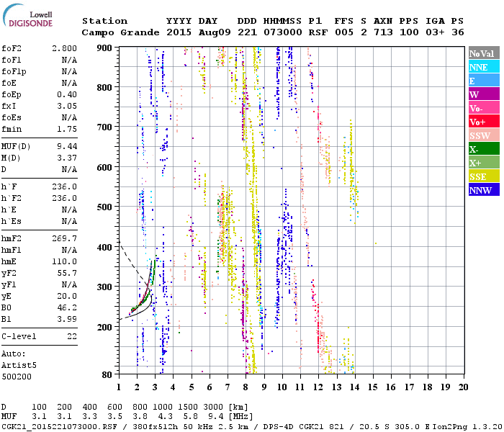The height and width of the screenshot is (432, 504).
Task: Select the NNE cyan legend swatch
Action: tap(484, 67)
